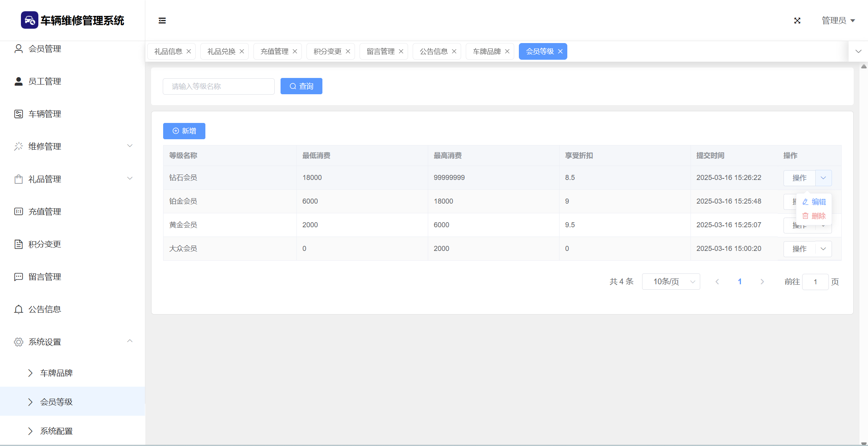Open 操作 dropdown arrow for 大众会员

pyautogui.click(x=823, y=249)
